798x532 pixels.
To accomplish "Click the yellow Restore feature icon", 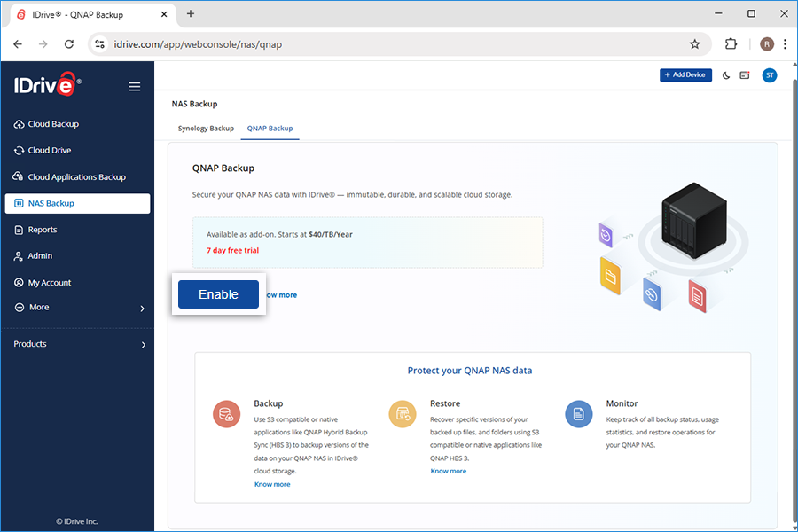I will [x=403, y=414].
